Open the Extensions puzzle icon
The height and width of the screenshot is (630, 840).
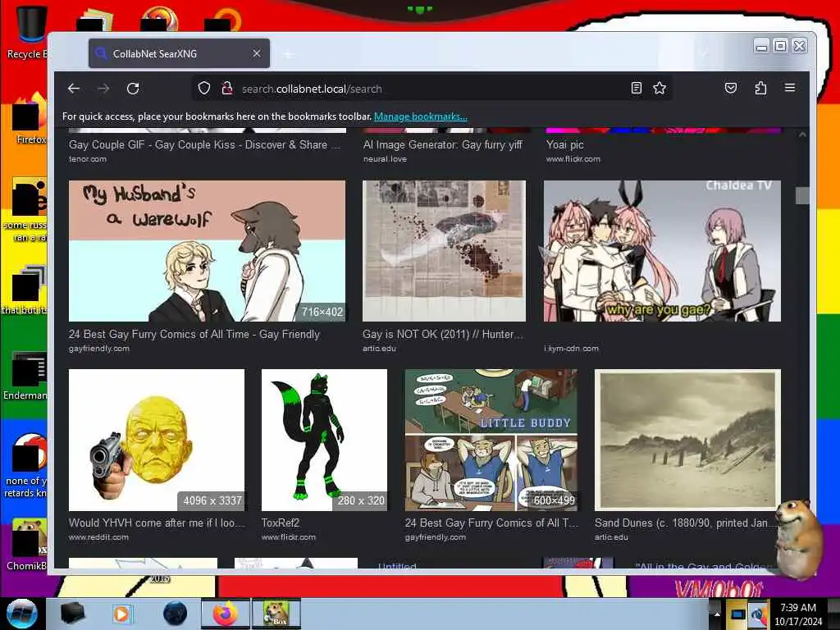click(760, 88)
